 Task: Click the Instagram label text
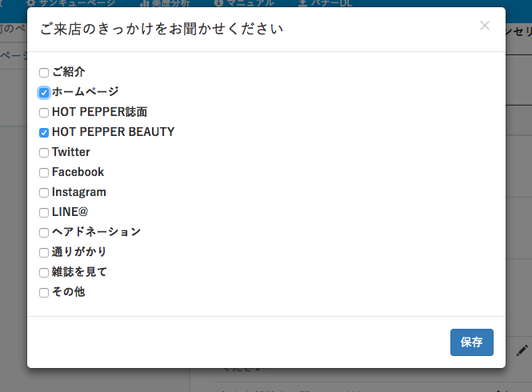[x=79, y=192]
